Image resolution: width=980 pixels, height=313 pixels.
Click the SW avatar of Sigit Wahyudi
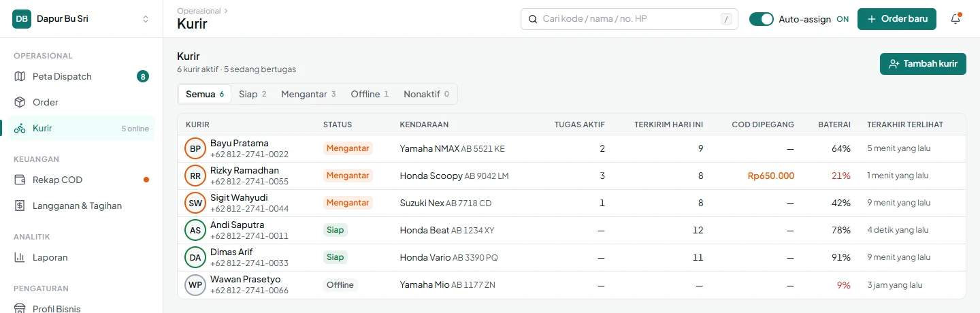click(195, 203)
